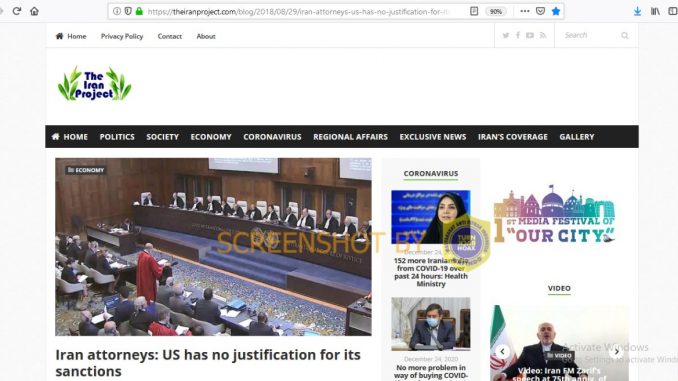Open CORONAVIRUS sidebar section heading

pos(431,173)
